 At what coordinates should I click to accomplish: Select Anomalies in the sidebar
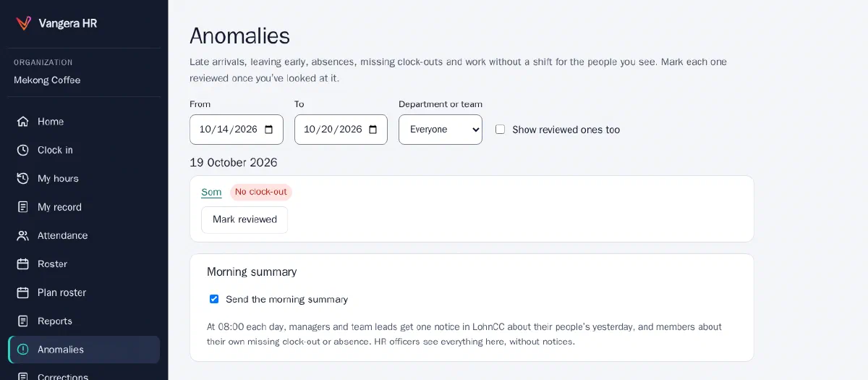84,350
